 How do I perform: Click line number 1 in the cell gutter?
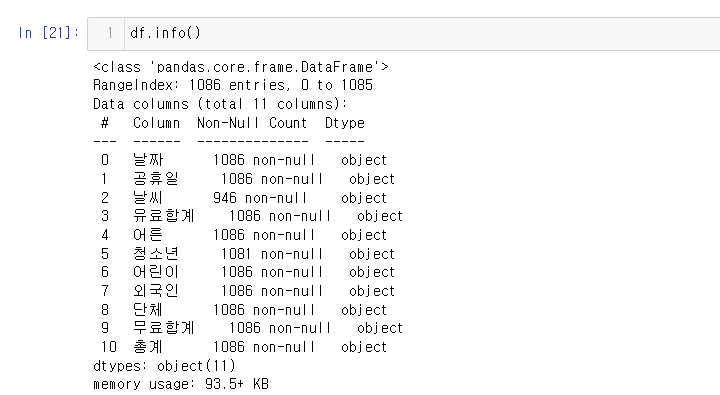(x=110, y=33)
